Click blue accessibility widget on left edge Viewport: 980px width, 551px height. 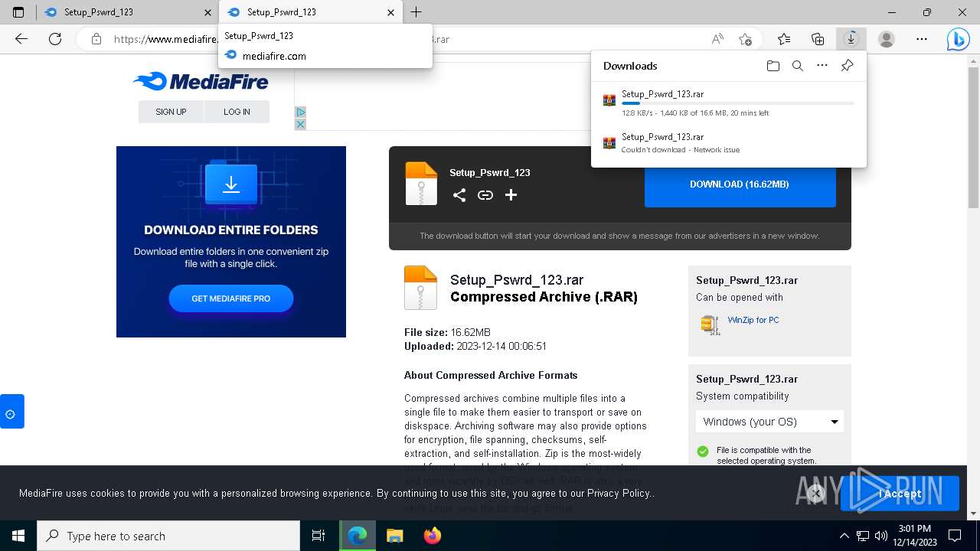pos(11,412)
